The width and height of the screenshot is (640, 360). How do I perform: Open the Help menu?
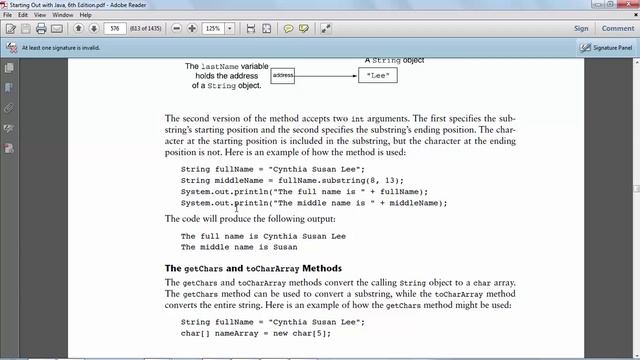(85, 15)
